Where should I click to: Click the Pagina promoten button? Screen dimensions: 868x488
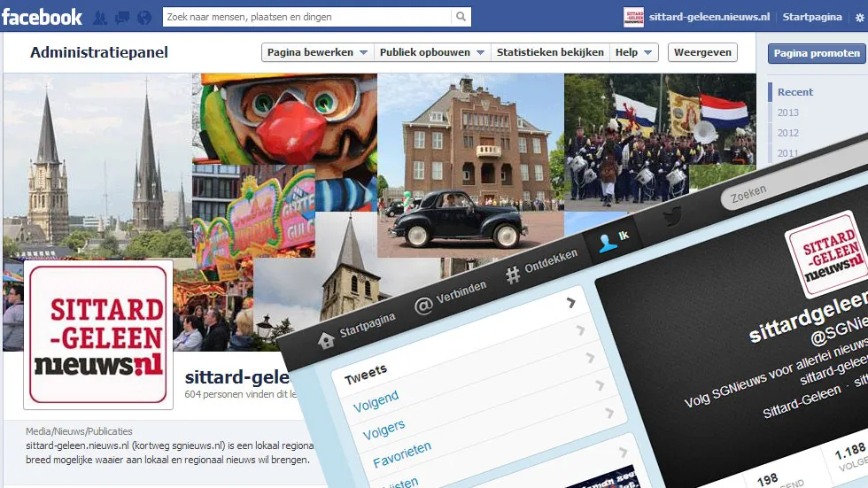[x=817, y=53]
